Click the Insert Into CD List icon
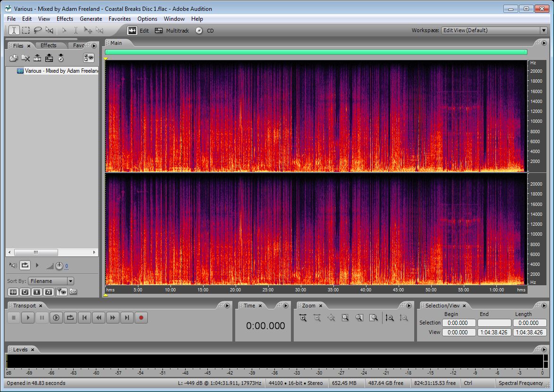This screenshot has height=392, width=554. (61, 58)
